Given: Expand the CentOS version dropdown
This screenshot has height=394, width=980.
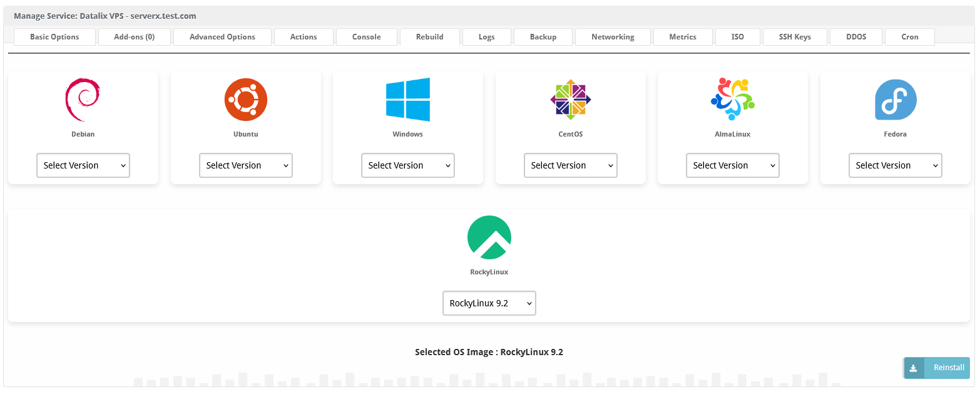Looking at the screenshot, I should (570, 165).
